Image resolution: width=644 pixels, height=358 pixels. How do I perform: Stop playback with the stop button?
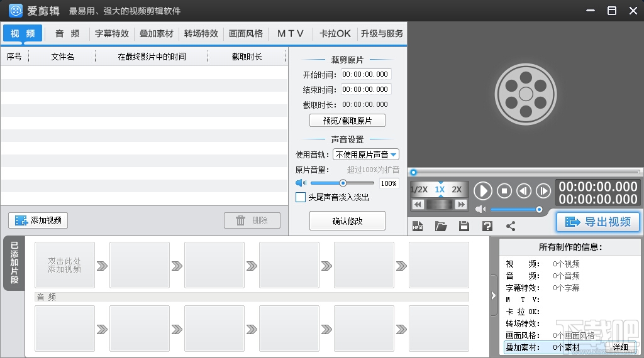click(504, 191)
